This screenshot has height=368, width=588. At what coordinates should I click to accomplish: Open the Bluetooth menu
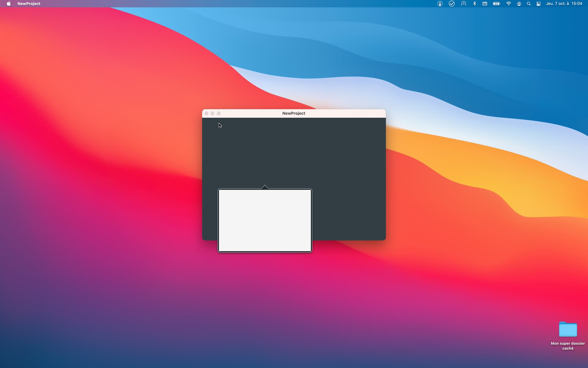click(474, 4)
